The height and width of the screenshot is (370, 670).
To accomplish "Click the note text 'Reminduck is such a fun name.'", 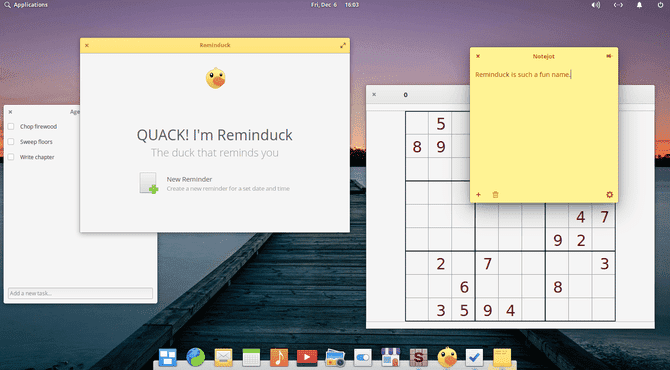I will point(523,74).
